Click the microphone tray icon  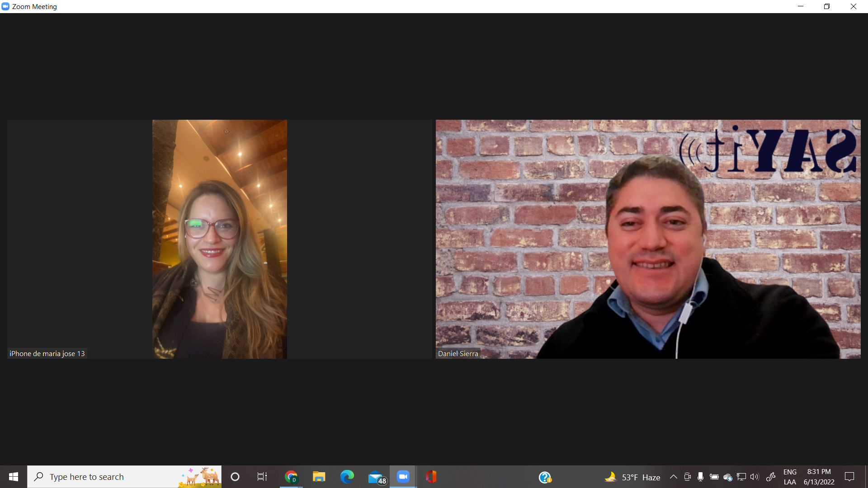point(700,477)
